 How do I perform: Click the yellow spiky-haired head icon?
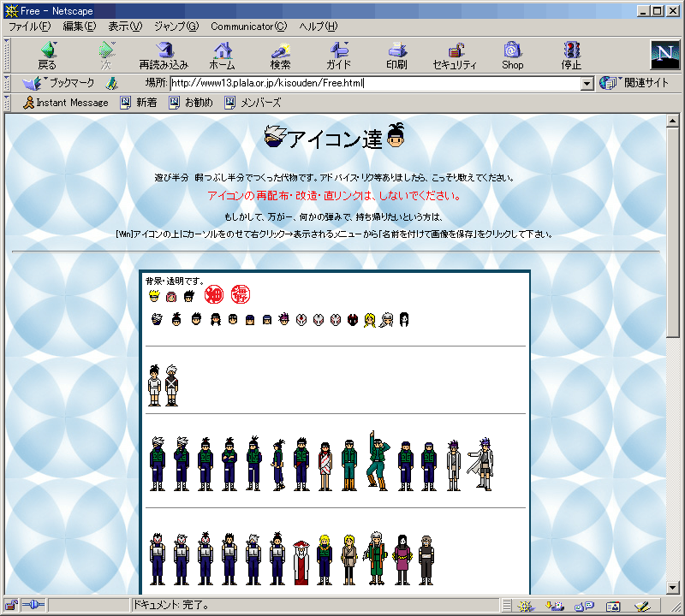point(154,295)
